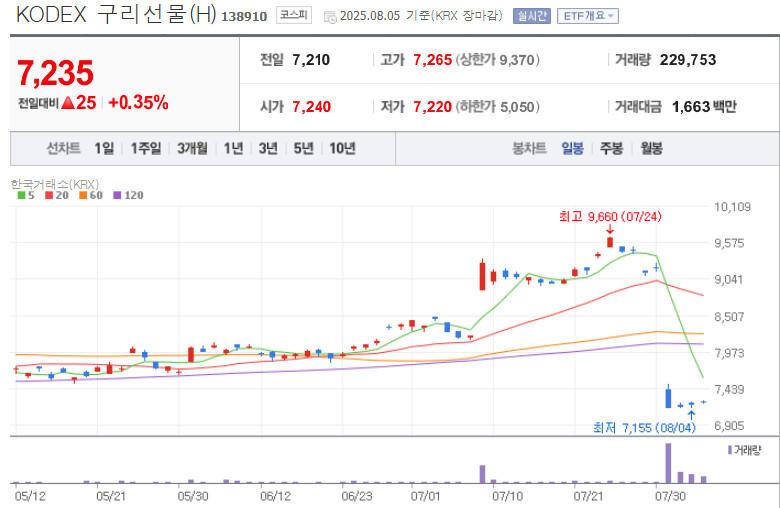780x508 pixels.
Task: Open the ETF개요 dropdown
Action: tap(587, 16)
